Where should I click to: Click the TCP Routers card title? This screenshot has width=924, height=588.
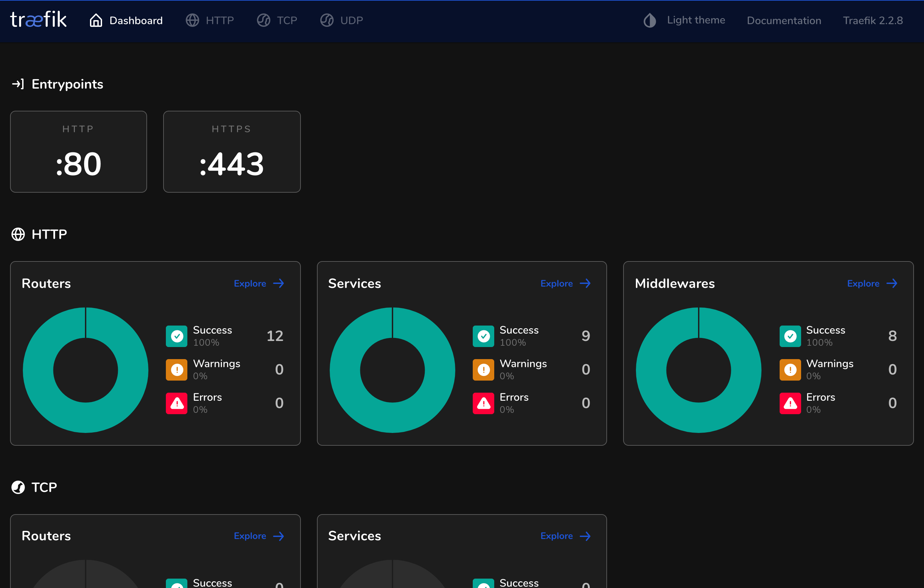pyautogui.click(x=46, y=536)
